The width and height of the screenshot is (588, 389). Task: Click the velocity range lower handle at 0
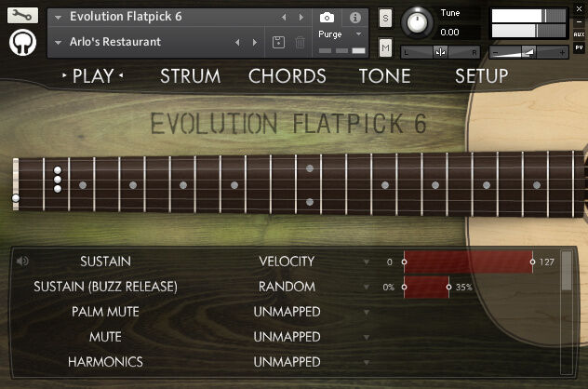tap(404, 262)
